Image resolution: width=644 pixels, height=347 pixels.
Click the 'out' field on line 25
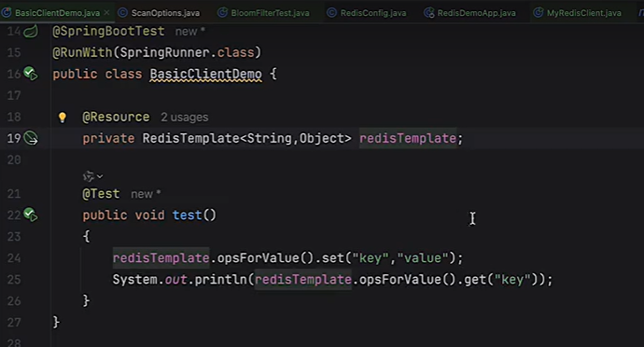tap(175, 280)
